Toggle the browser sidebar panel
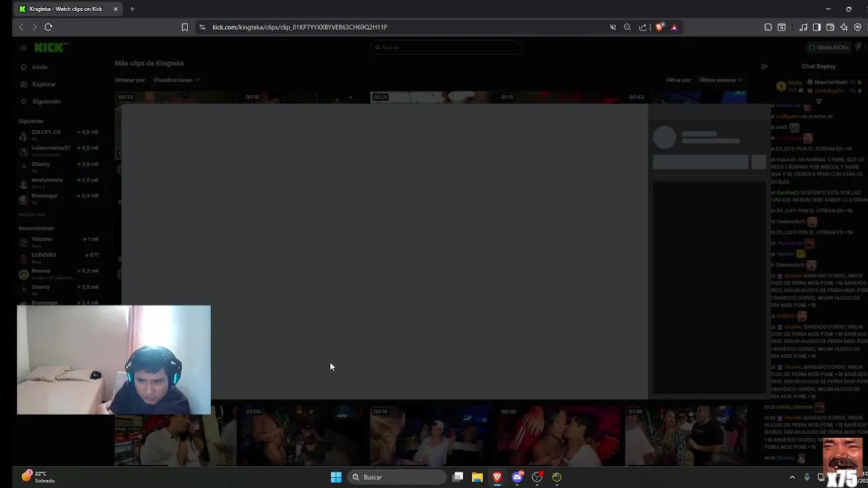The image size is (868, 488). coord(816,27)
